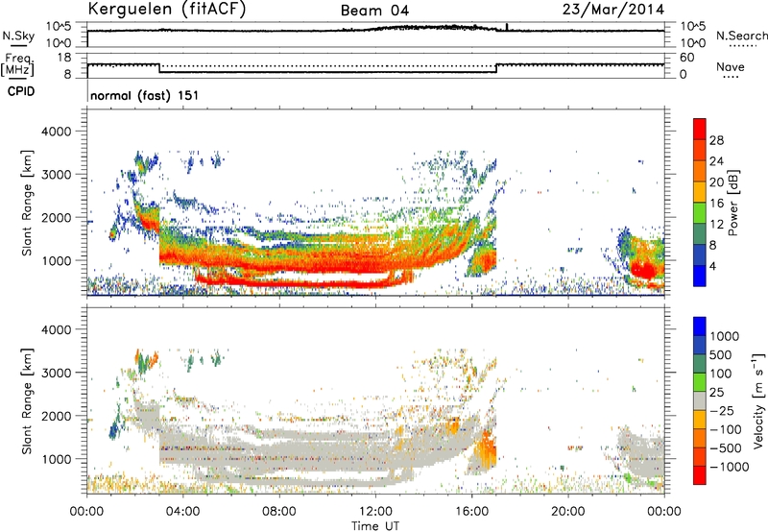Click the 60 tick on Nave axis
Image resolution: width=768 pixels, height=532 pixels.
(x=686, y=58)
